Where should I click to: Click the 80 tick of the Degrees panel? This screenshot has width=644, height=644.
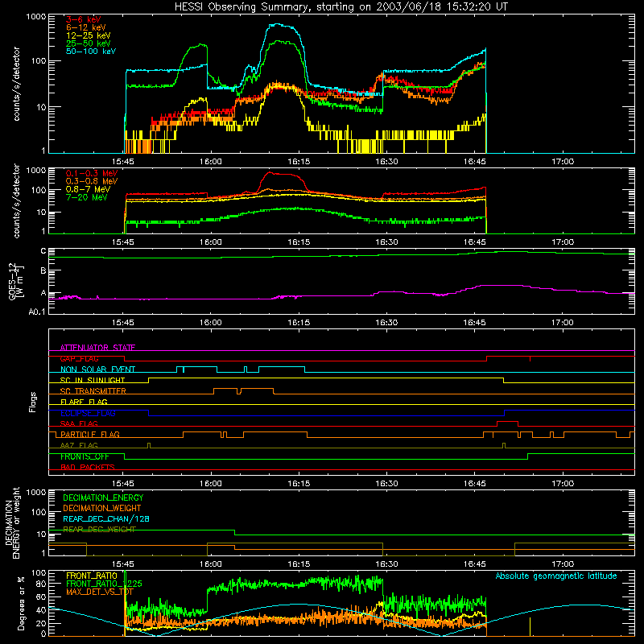[41, 584]
